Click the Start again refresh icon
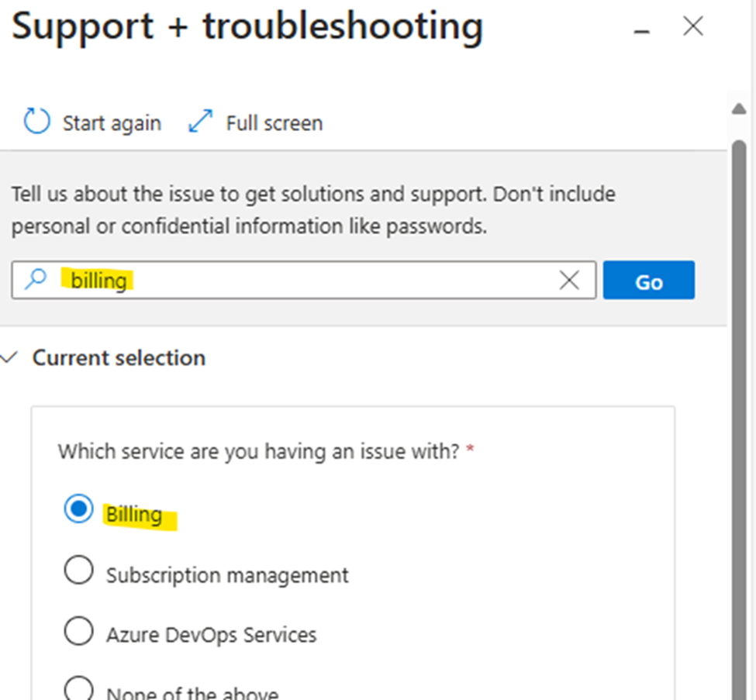Image resolution: width=756 pixels, height=700 pixels. point(36,122)
